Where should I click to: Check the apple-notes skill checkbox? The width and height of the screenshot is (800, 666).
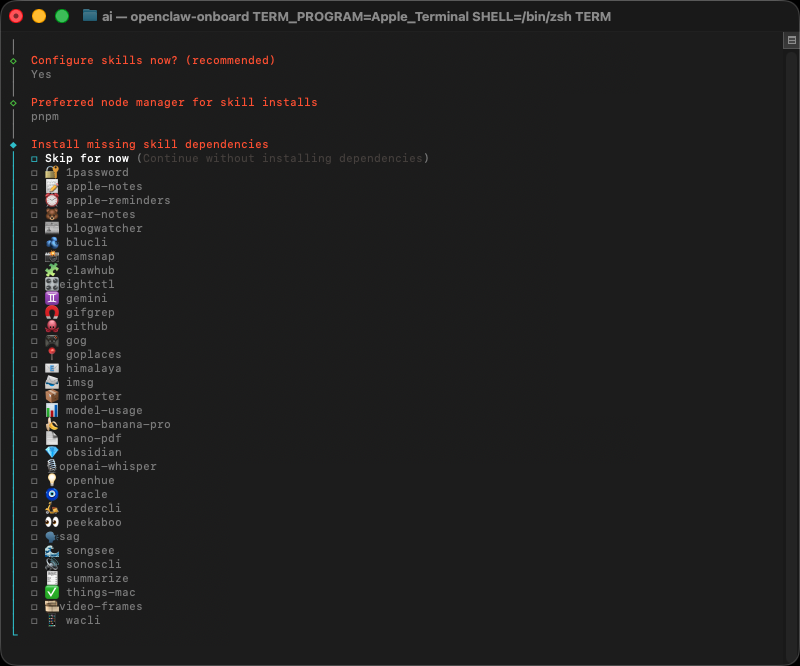point(34,187)
